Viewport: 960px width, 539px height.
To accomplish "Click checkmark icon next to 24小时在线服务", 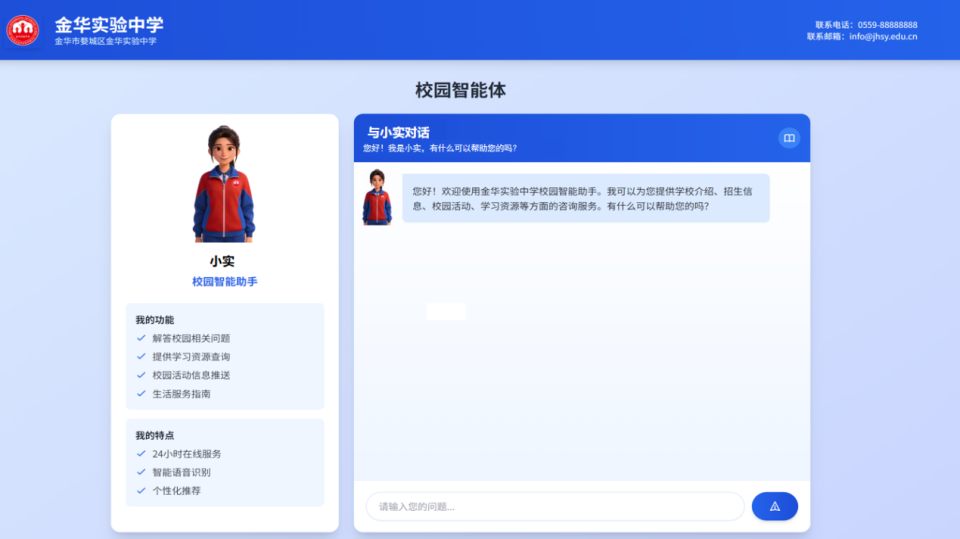I will 141,454.
